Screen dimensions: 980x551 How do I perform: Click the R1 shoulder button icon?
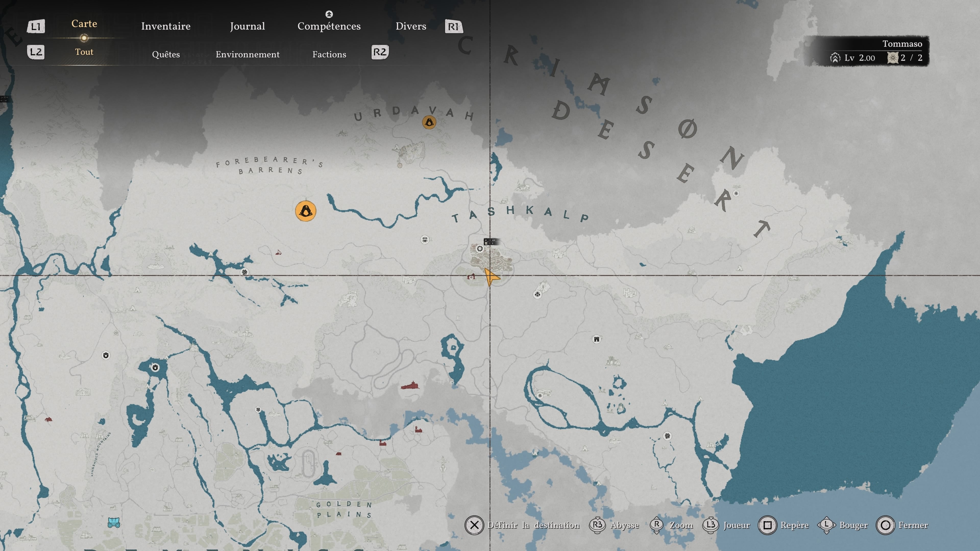click(454, 26)
